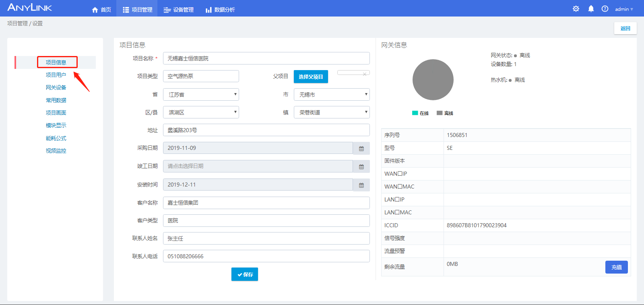Toggle 离线 legend gray swatch
Viewport: 644px width, 305px height.
pos(440,113)
